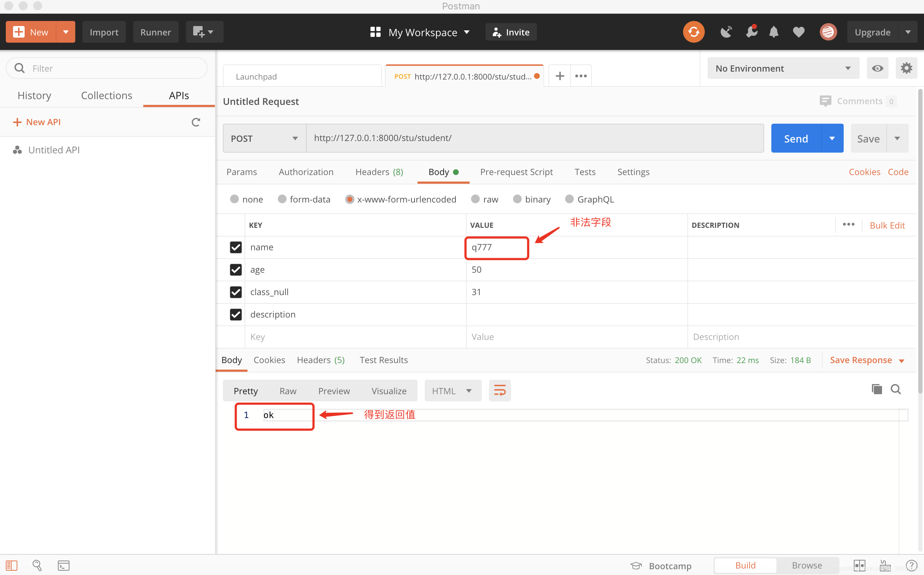Open the No Environment selector
Screen dimensions: 924x575
pyautogui.click(x=783, y=68)
